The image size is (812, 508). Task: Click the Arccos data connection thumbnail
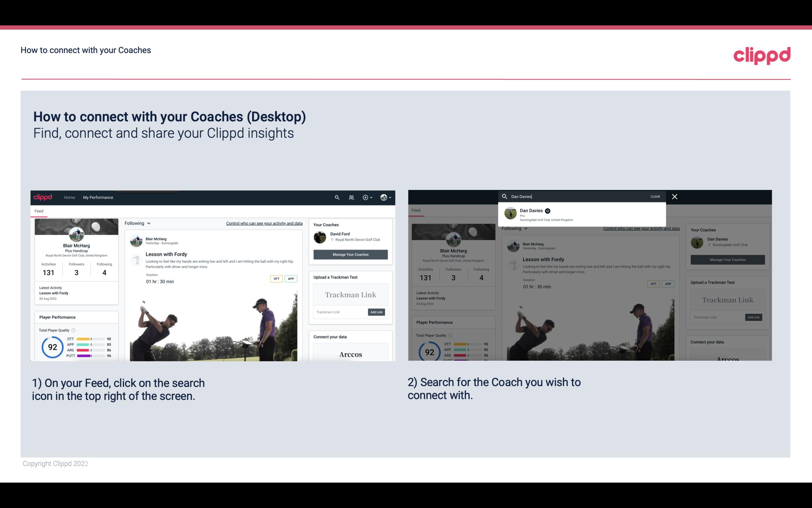350,354
